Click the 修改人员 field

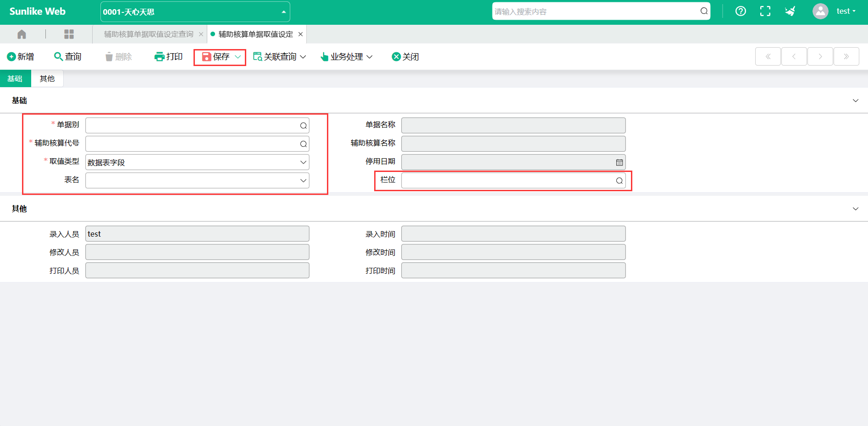197,252
